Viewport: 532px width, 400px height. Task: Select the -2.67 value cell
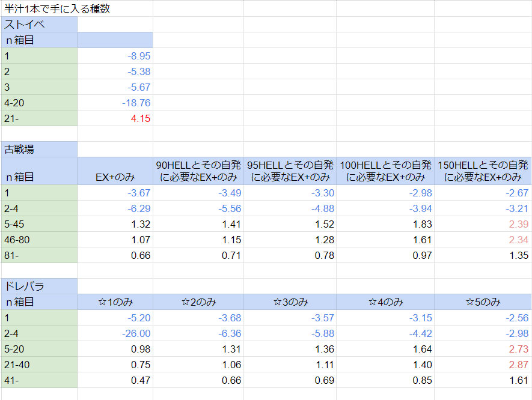tap(483, 193)
